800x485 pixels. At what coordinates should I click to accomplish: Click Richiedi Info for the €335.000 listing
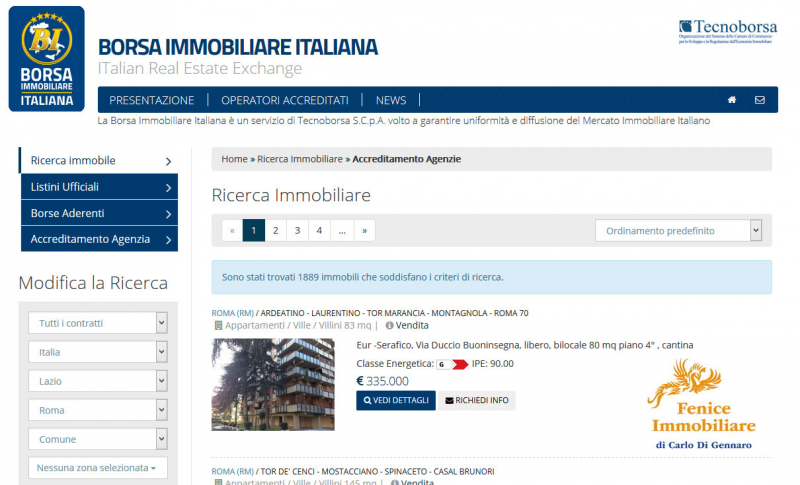[x=477, y=400]
